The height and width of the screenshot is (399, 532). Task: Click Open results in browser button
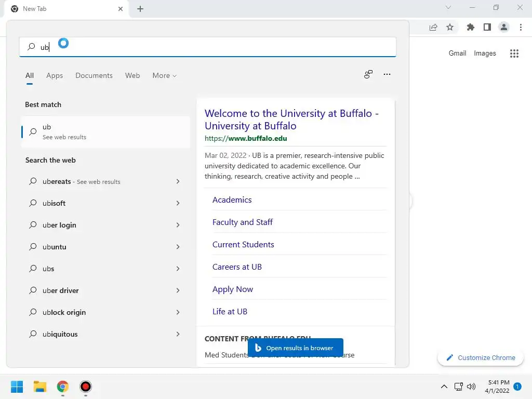295,348
